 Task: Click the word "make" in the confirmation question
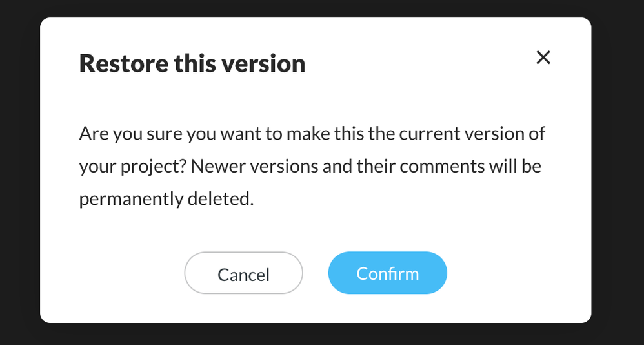point(301,134)
